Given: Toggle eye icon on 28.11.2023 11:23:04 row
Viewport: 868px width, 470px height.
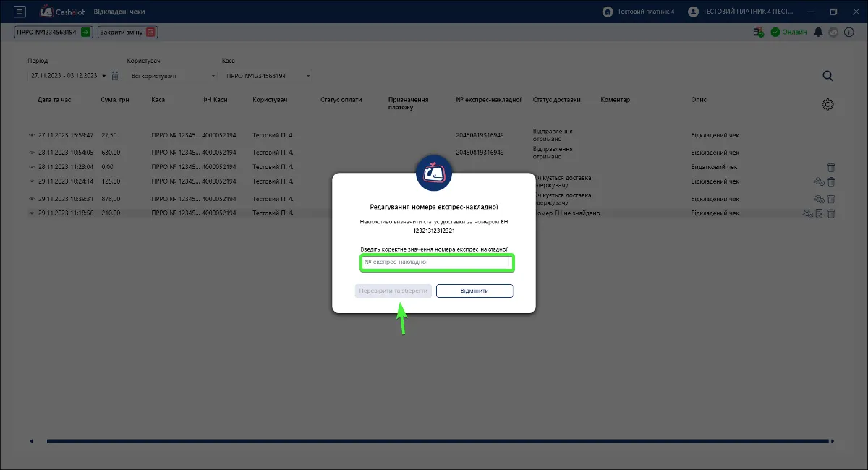Looking at the screenshot, I should [x=32, y=167].
